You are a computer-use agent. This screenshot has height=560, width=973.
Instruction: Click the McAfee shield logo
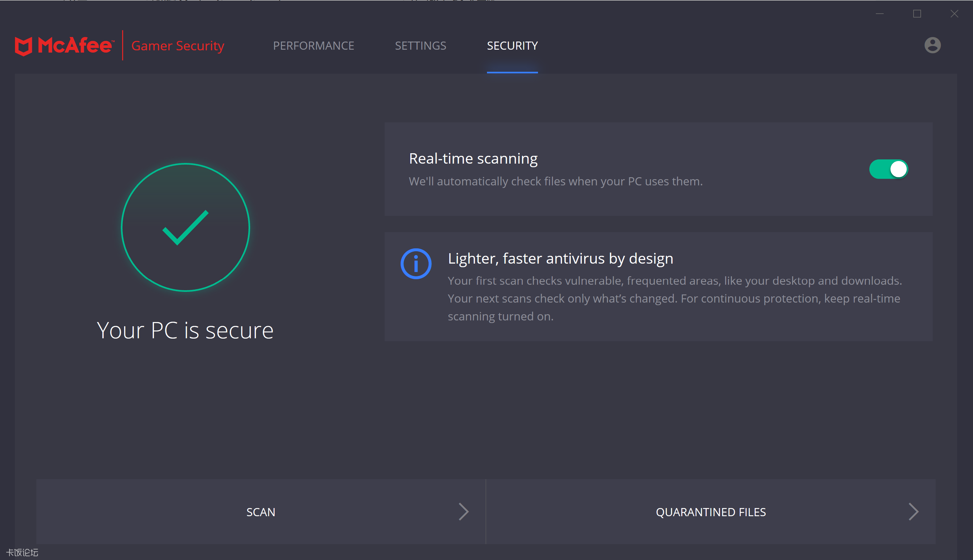pyautogui.click(x=23, y=46)
